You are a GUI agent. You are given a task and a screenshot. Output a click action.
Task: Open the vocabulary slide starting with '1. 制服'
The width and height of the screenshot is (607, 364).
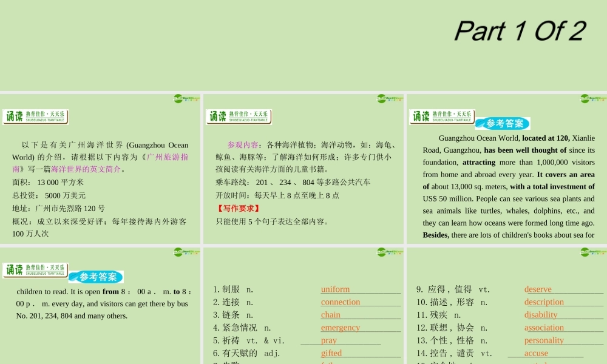click(303, 306)
